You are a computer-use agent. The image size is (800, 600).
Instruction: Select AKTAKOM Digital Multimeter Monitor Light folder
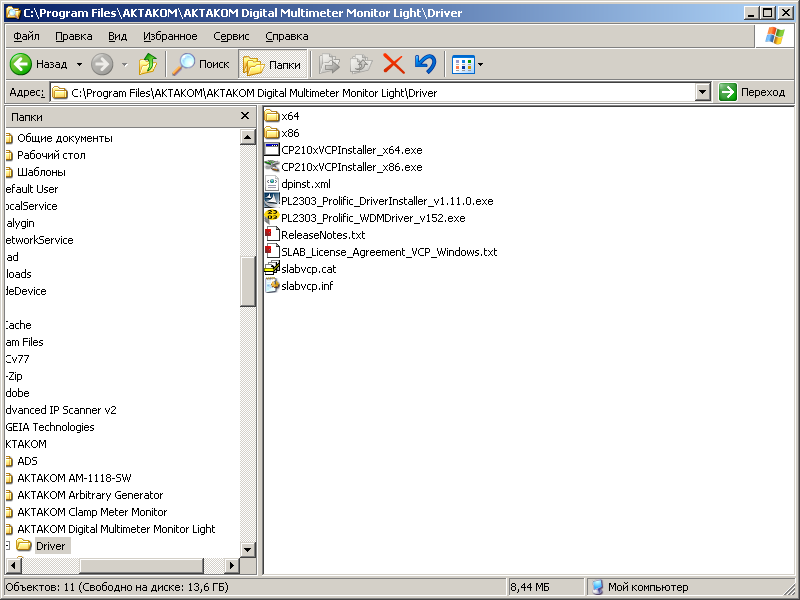point(116,529)
